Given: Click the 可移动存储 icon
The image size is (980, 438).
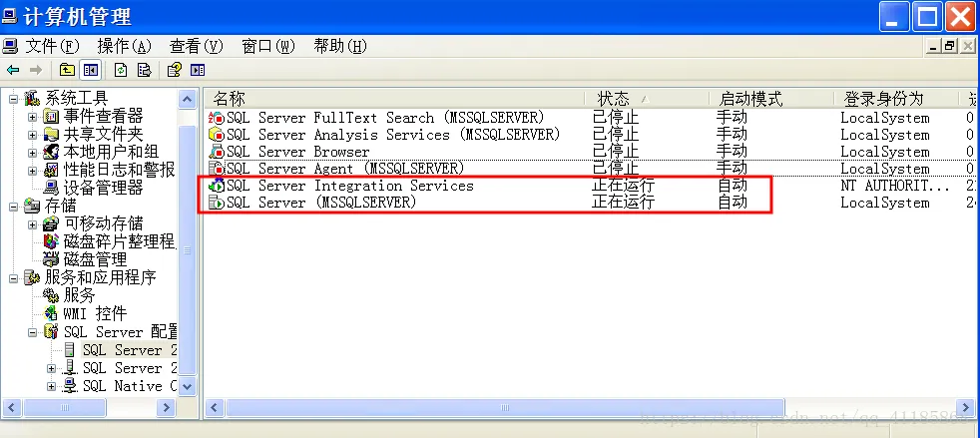Looking at the screenshot, I should coord(51,224).
